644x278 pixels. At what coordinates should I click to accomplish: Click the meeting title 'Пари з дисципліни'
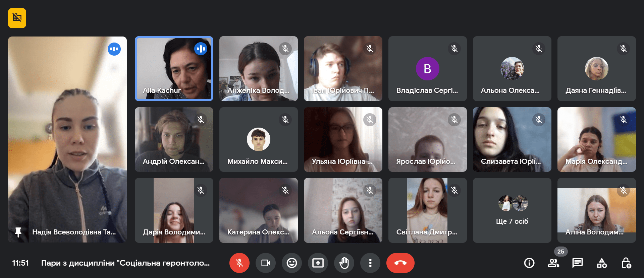pos(125,263)
